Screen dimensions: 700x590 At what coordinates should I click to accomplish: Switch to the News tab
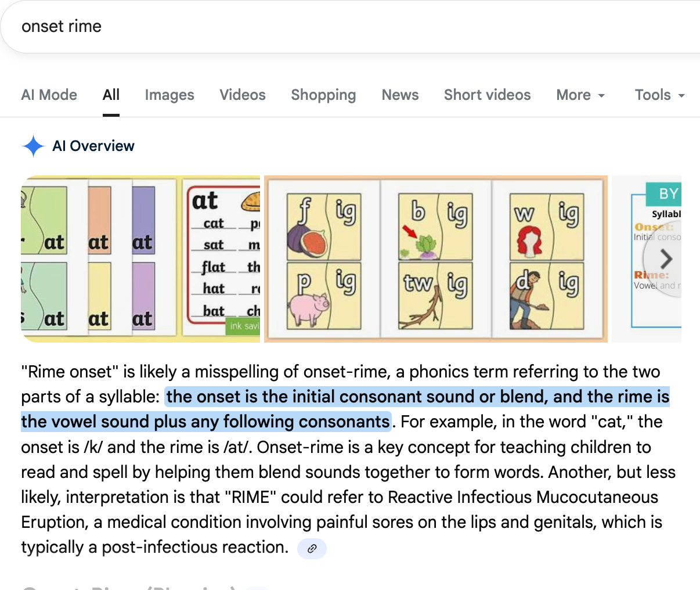click(400, 95)
